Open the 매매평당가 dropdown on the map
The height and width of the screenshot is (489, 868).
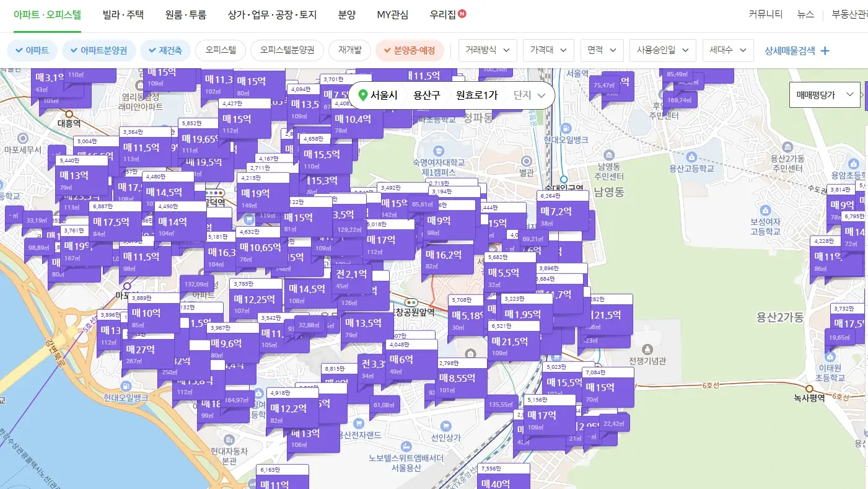(x=824, y=94)
